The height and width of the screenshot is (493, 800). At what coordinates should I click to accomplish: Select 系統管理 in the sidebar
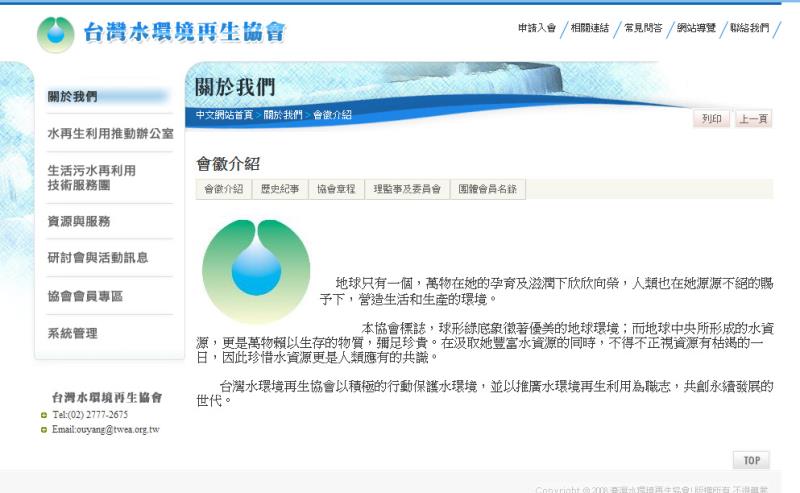point(72,334)
